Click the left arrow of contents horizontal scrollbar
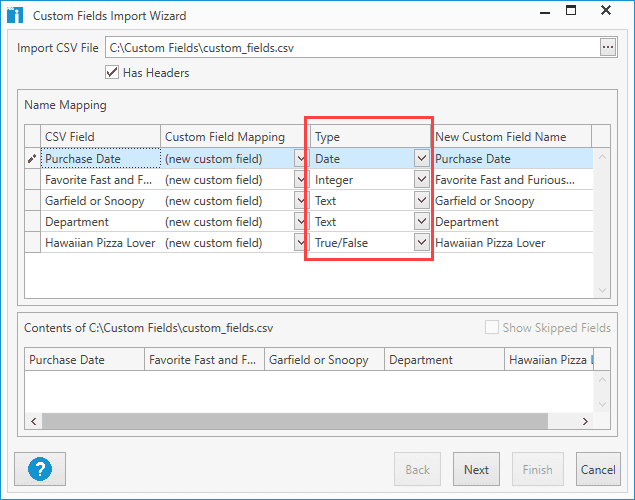 (x=34, y=421)
